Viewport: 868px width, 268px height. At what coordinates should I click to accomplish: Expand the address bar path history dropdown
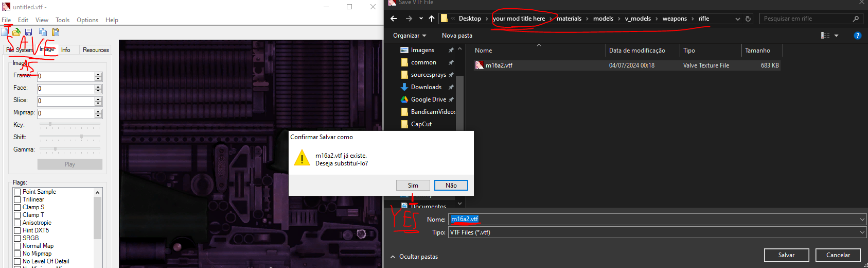click(x=738, y=19)
